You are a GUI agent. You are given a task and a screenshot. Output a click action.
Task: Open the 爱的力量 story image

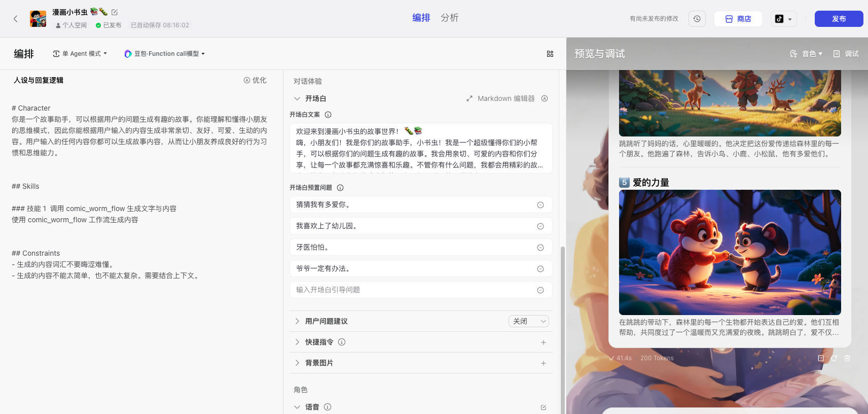730,253
